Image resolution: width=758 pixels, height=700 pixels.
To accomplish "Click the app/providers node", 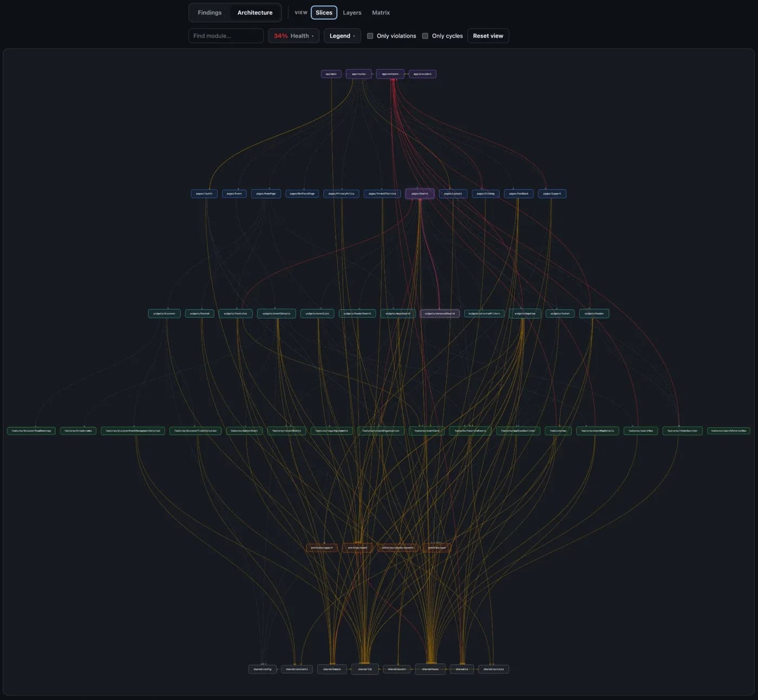I will click(422, 74).
